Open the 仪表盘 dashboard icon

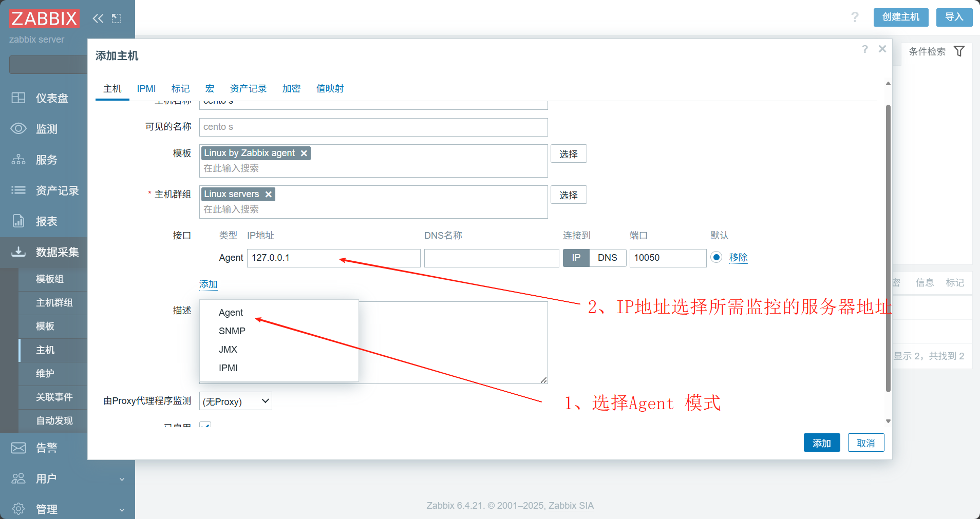[18, 98]
